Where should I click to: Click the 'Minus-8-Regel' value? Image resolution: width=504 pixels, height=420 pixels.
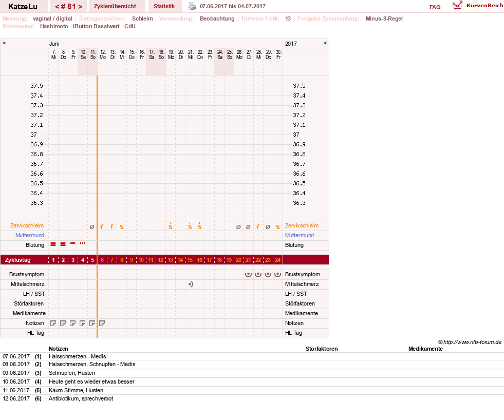tap(384, 18)
